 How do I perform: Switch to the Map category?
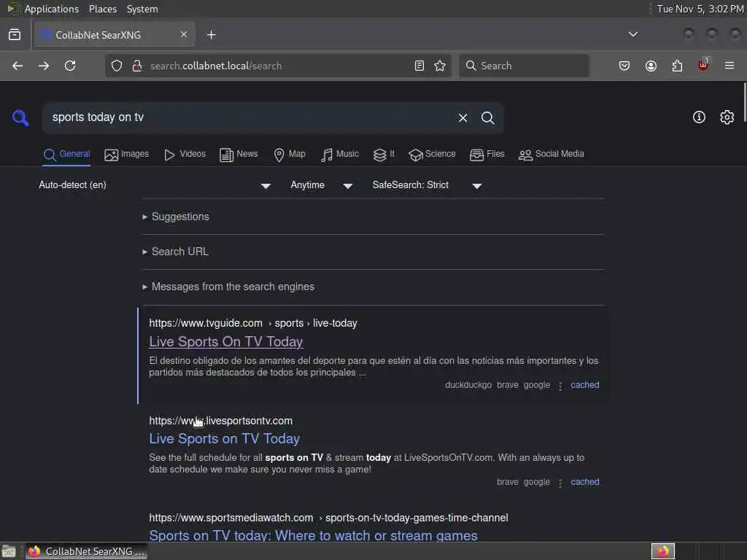[289, 155]
